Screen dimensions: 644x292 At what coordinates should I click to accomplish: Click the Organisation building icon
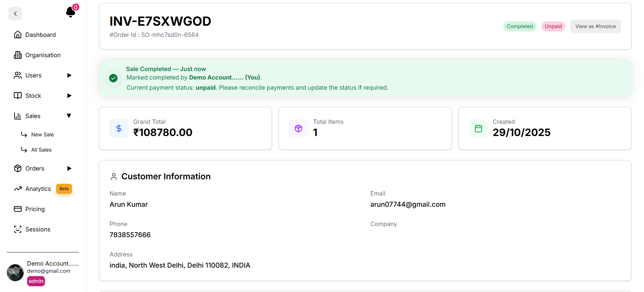pos(18,55)
